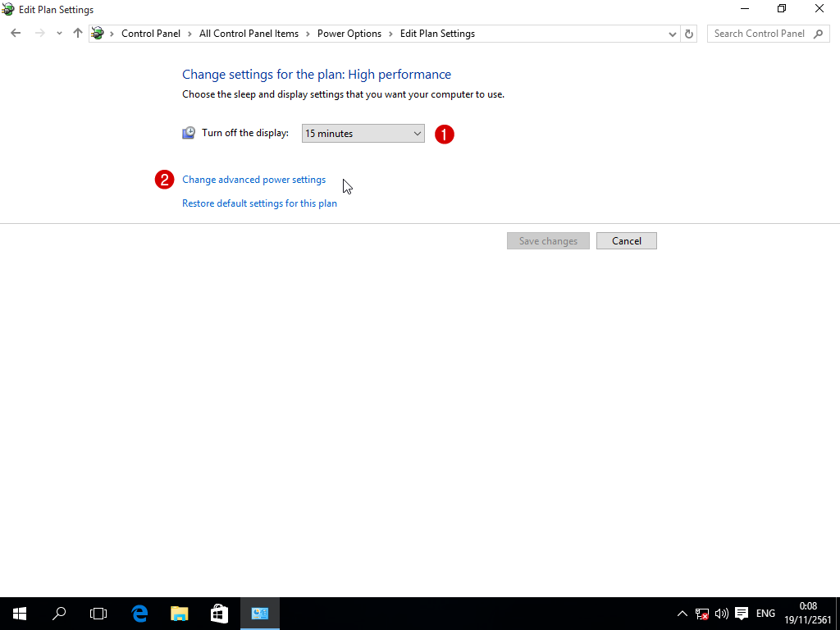Open Task View on taskbar
The height and width of the screenshot is (630, 840).
(x=98, y=613)
